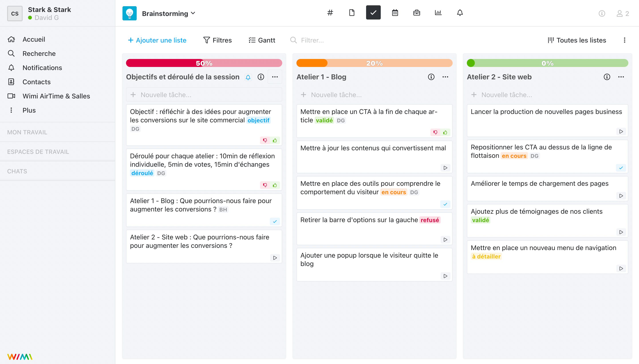
Task: Start the Ajoutez plus de témoignages task
Action: pos(621,232)
